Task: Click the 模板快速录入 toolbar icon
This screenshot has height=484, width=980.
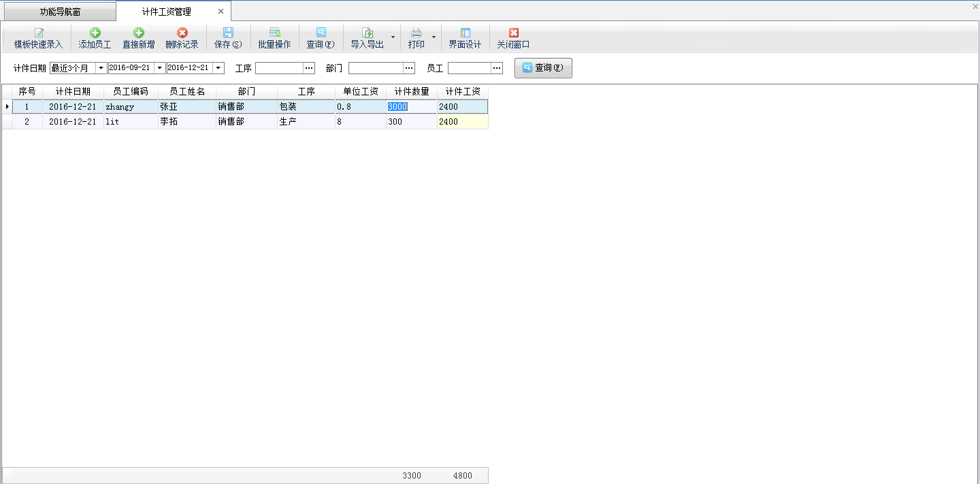Action: pyautogui.click(x=39, y=33)
